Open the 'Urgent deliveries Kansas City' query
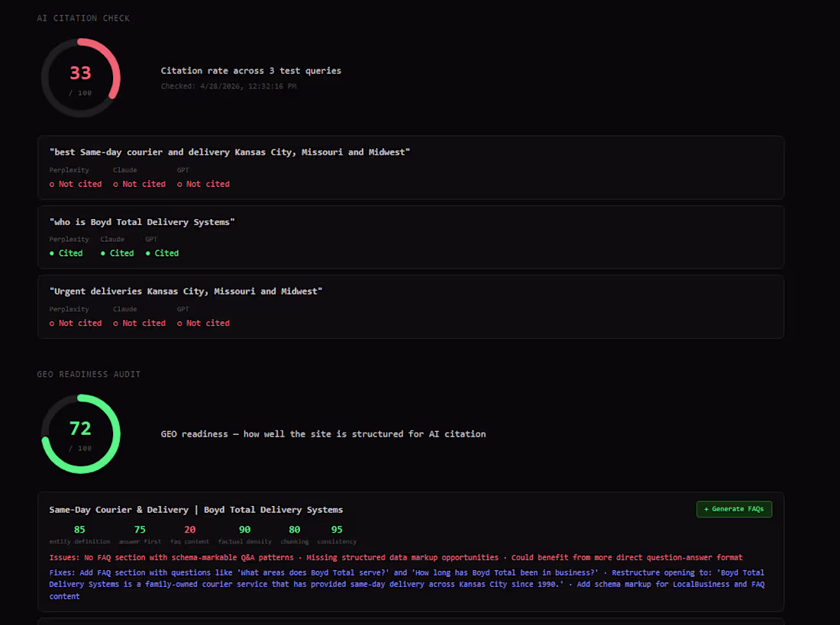Screen dimensions: 840x625 click(x=411, y=307)
